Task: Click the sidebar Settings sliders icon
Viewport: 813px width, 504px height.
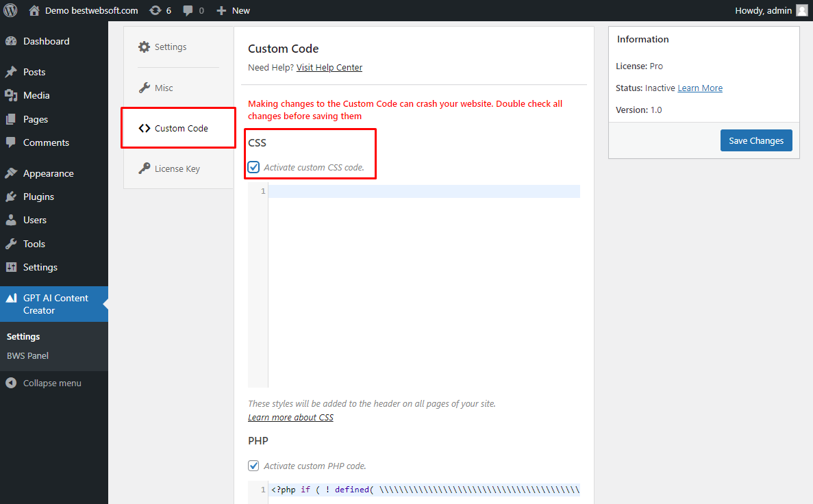Action: click(x=11, y=267)
